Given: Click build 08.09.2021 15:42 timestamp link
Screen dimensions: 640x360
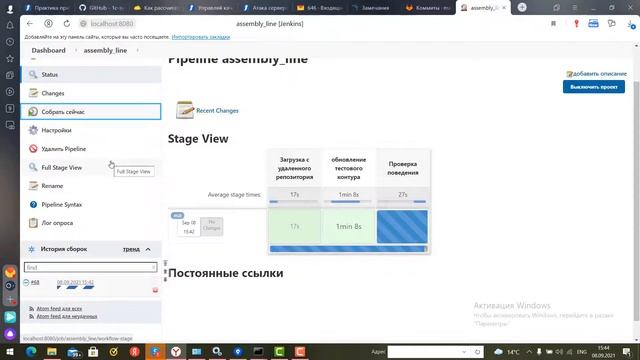Looking at the screenshot, I should click(x=75, y=282).
